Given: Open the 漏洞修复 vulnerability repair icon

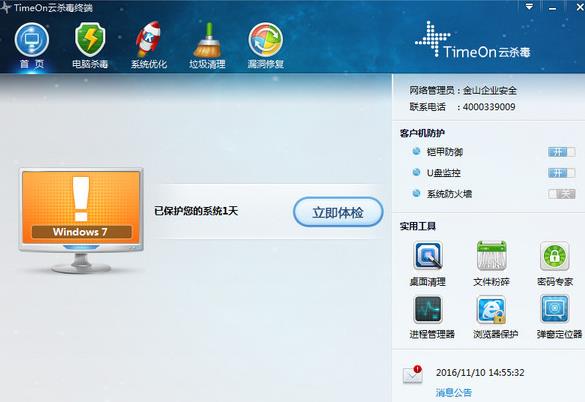Looking at the screenshot, I should pos(266,40).
